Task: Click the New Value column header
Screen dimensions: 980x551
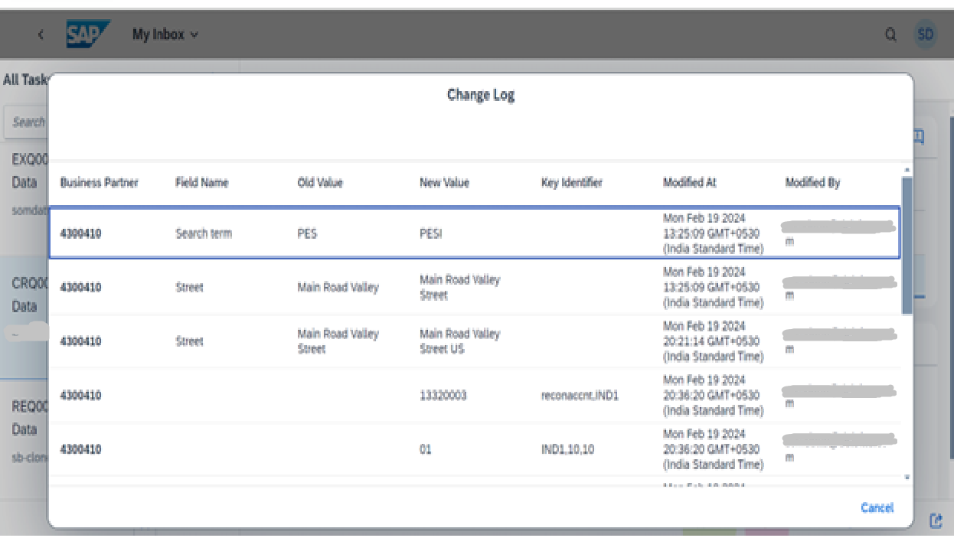Action: tap(444, 183)
